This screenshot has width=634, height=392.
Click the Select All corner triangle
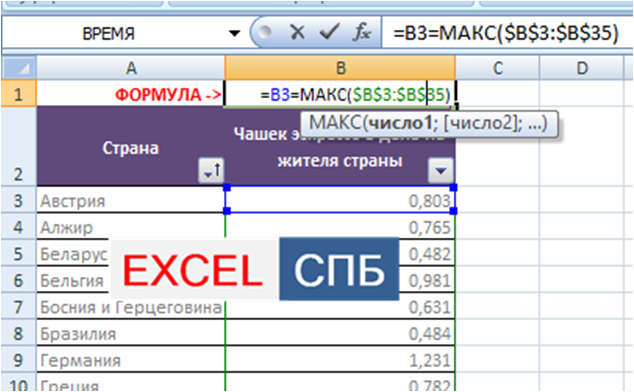[x=19, y=68]
